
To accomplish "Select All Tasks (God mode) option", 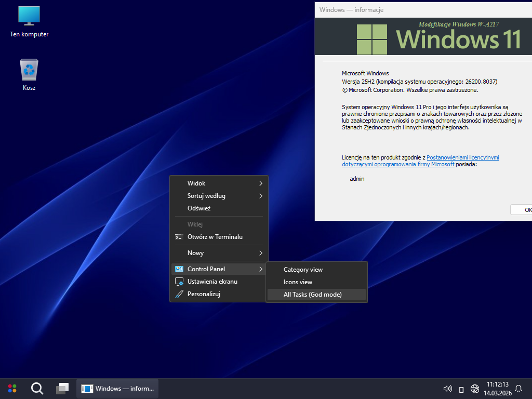I will tap(312, 295).
